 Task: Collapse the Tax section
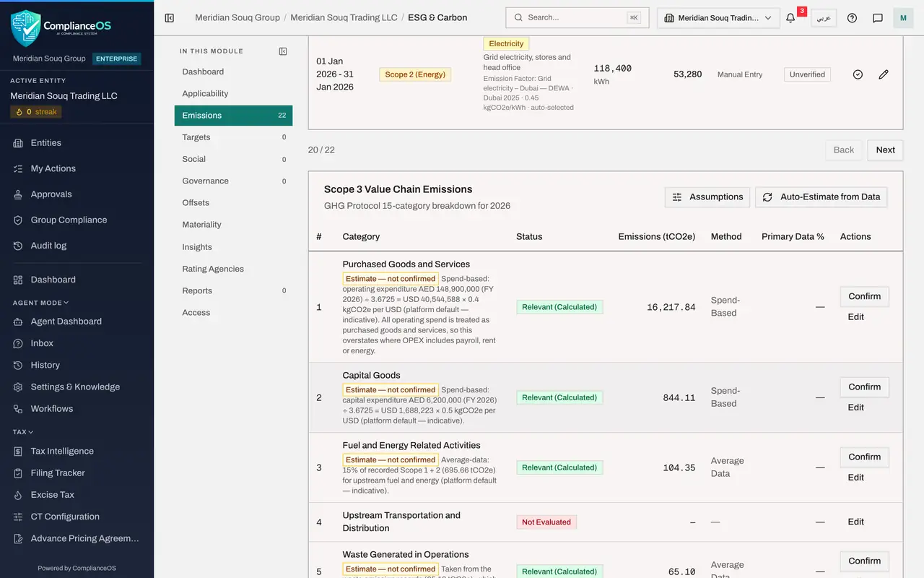click(23, 432)
